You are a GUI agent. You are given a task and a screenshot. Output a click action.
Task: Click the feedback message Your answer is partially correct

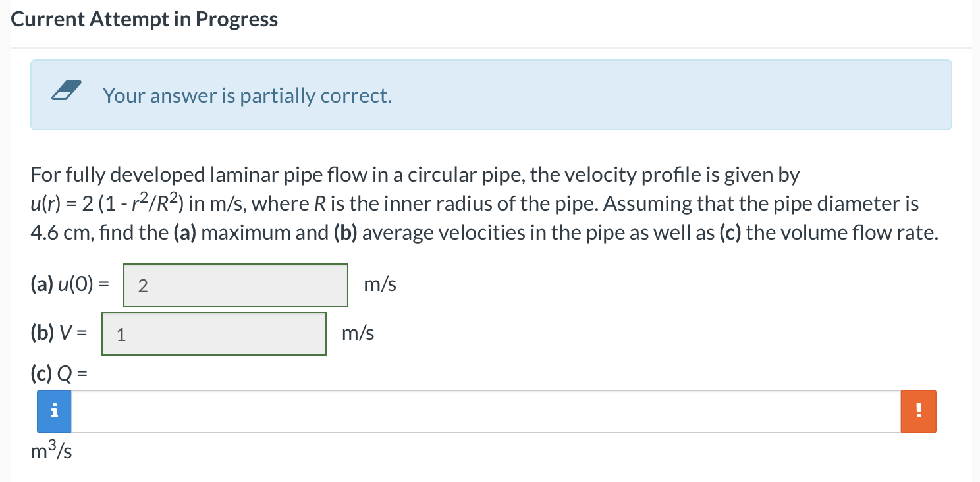click(x=248, y=95)
